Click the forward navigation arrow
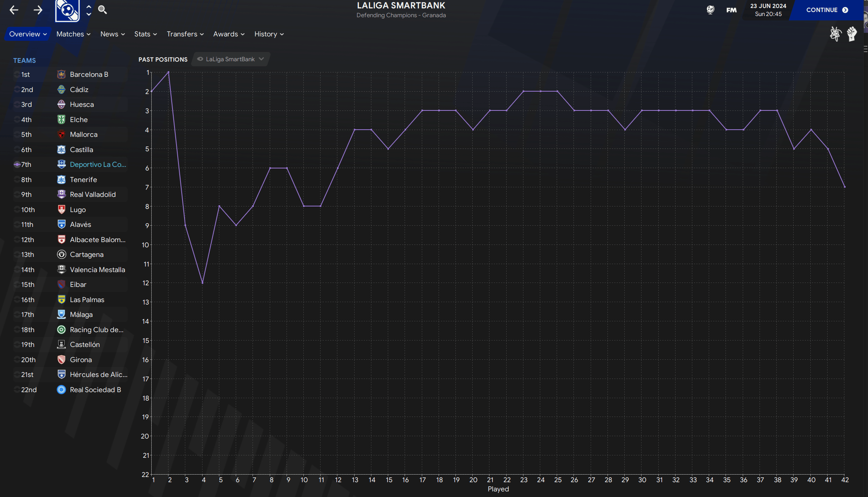 click(x=38, y=10)
